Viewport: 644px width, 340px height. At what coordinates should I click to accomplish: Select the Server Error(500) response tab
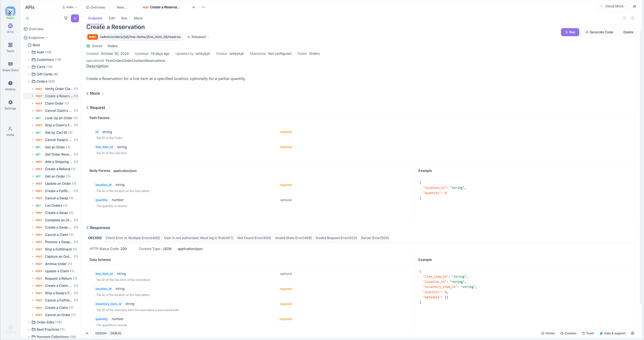(x=375, y=238)
